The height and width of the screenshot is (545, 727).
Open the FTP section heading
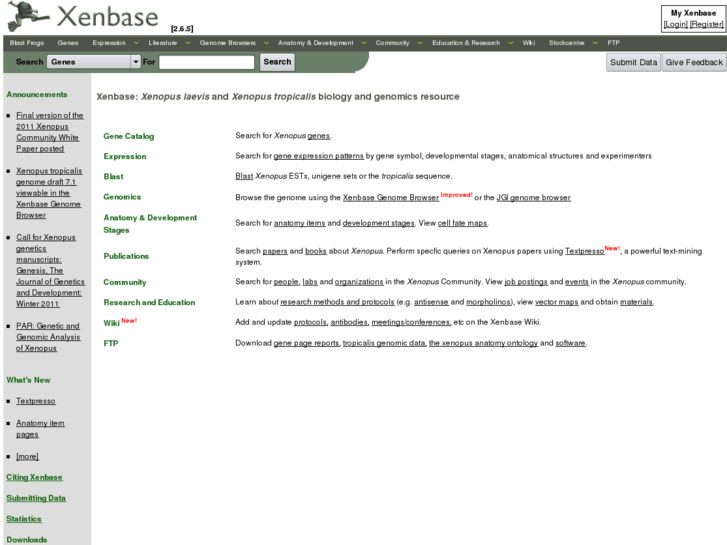(111, 343)
